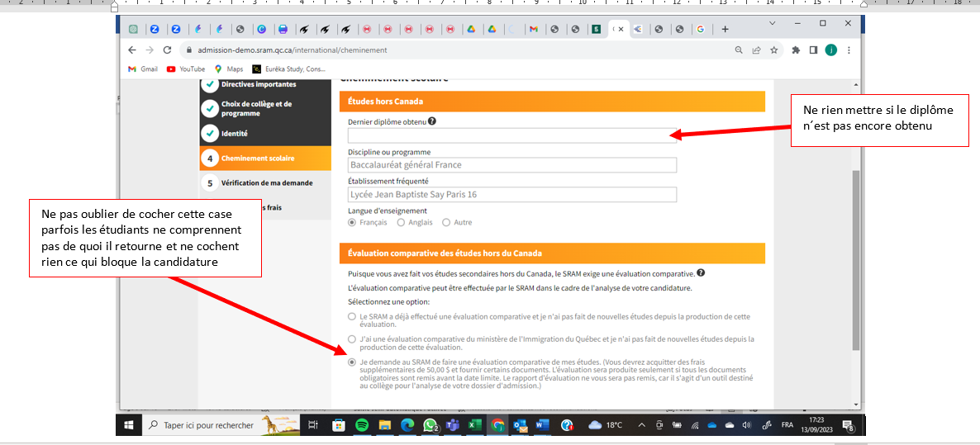Open Spotify from the taskbar
Image resolution: width=980 pixels, height=445 pixels.
click(362, 425)
